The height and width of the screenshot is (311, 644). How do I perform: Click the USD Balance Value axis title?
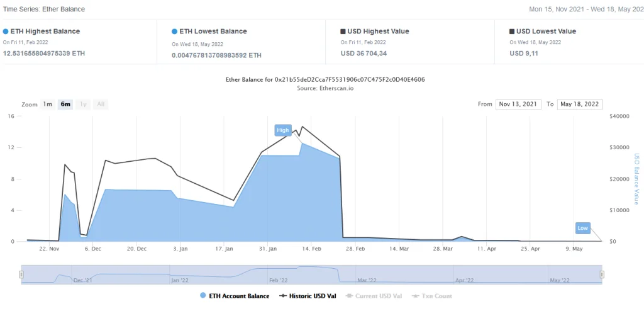(637, 179)
